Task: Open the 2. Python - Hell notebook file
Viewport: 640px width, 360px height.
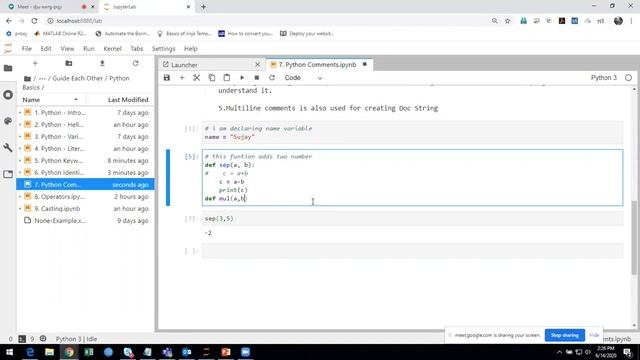Action: (85, 124)
